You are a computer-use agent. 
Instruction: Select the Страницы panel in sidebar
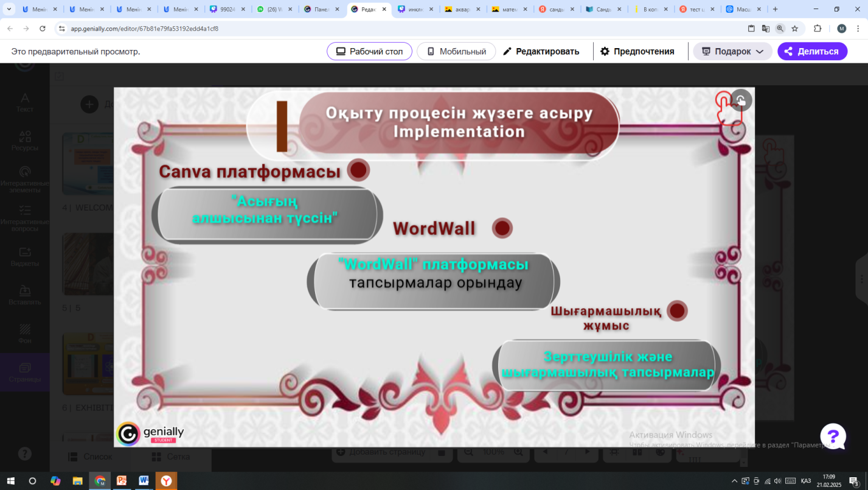(25, 373)
